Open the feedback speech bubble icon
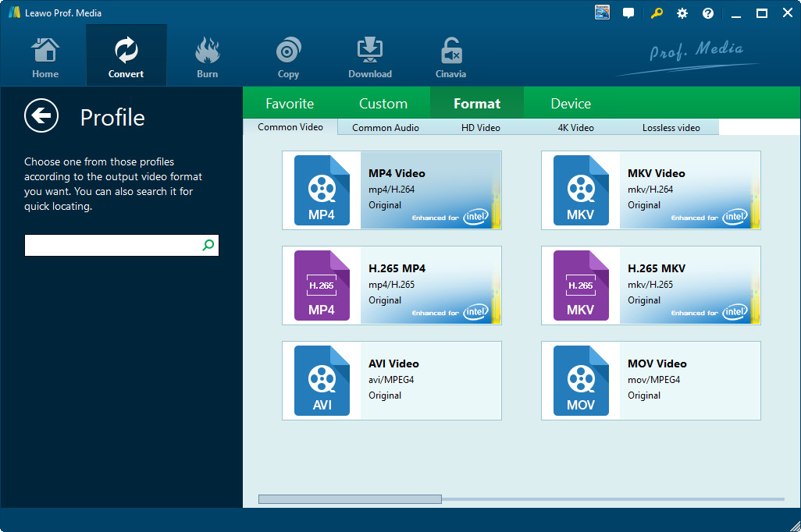Image resolution: width=801 pixels, height=532 pixels. coord(628,13)
